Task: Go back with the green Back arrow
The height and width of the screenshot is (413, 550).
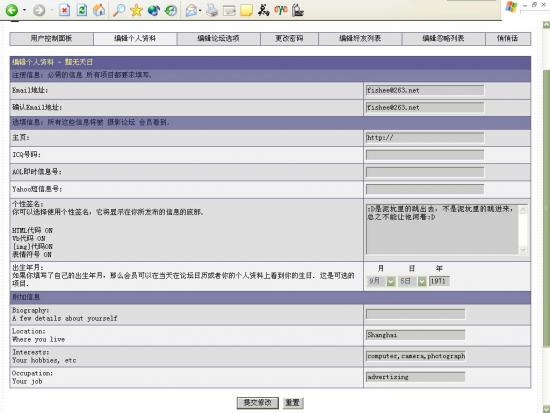Action: tap(11, 10)
